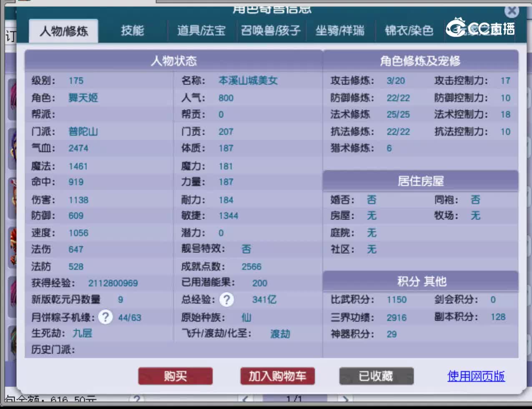Click the 购买 purchase button
Image resolution: width=532 pixels, height=409 pixels.
click(x=175, y=376)
